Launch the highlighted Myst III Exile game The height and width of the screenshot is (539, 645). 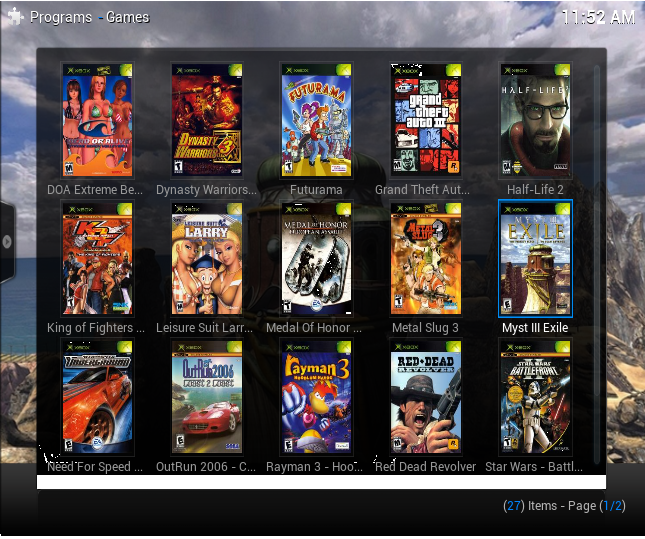coord(535,259)
